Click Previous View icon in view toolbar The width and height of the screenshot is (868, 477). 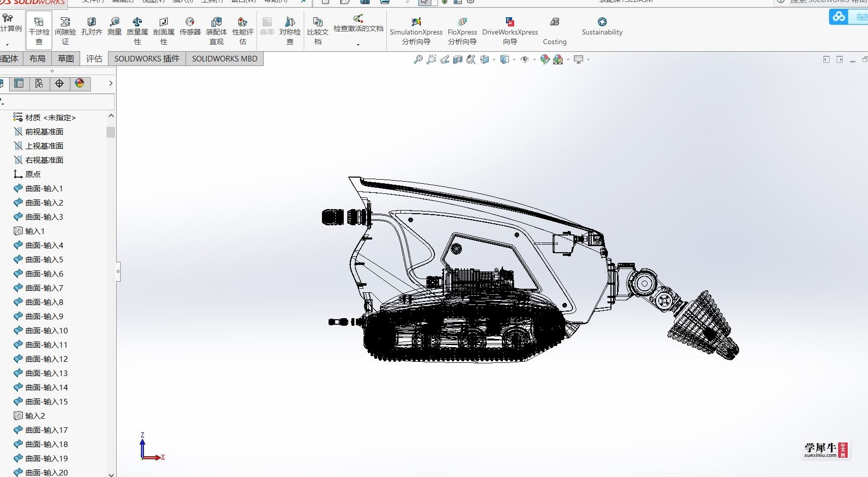pos(445,59)
